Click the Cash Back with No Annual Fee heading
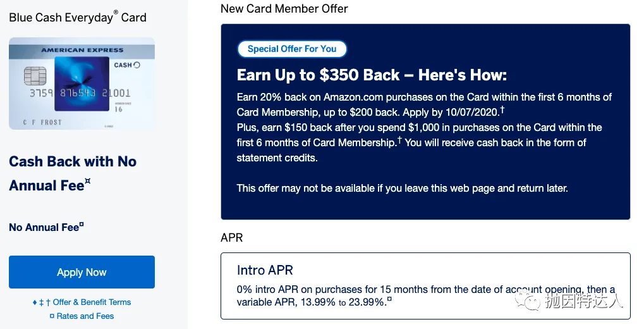 coord(73,173)
